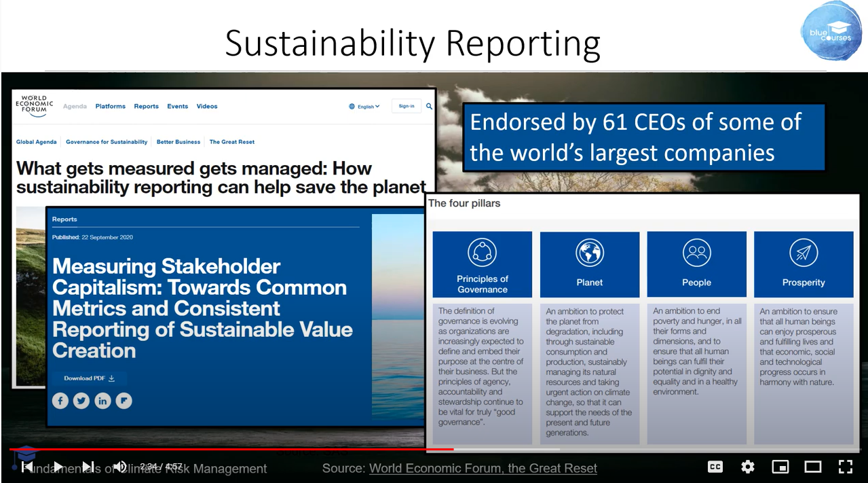This screenshot has height=483, width=868.
Task: Click the search magnifier icon
Action: point(429,106)
